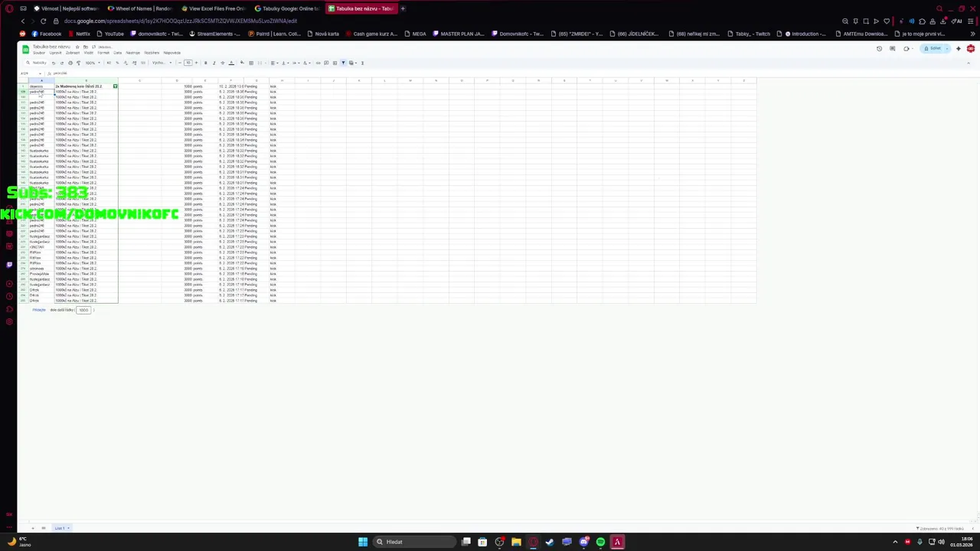The height and width of the screenshot is (551, 980).
Task: Open the zoom level 100% dropdown
Action: point(93,63)
